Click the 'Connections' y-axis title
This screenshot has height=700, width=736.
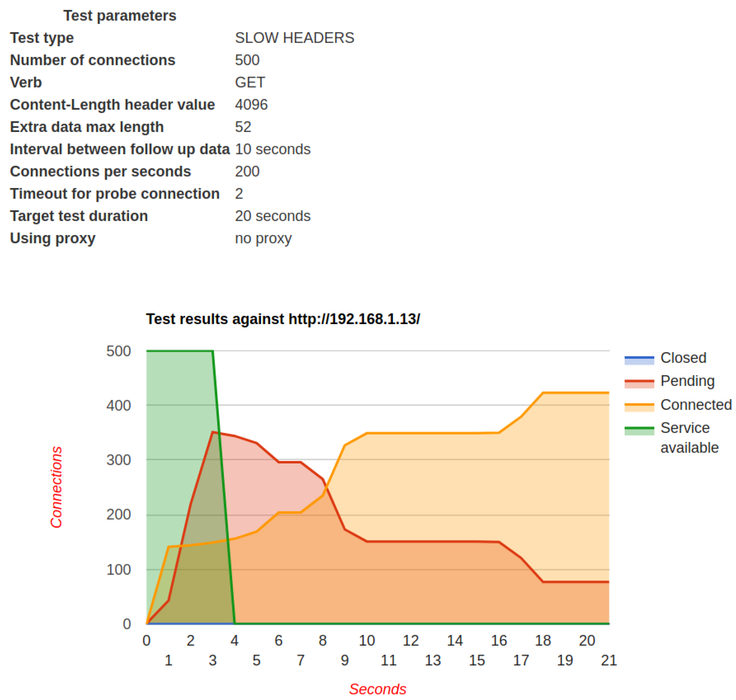56,487
